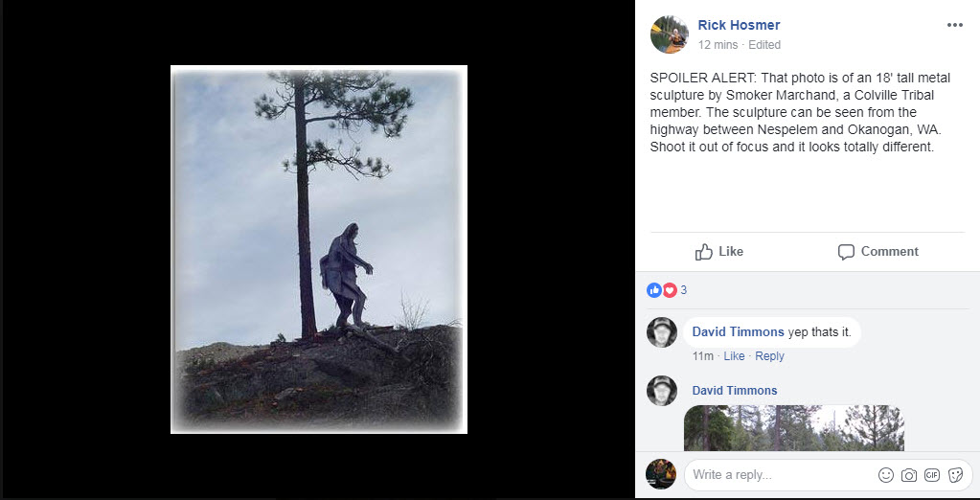
Task: Click the Comment speech bubble icon
Action: pyautogui.click(x=846, y=252)
